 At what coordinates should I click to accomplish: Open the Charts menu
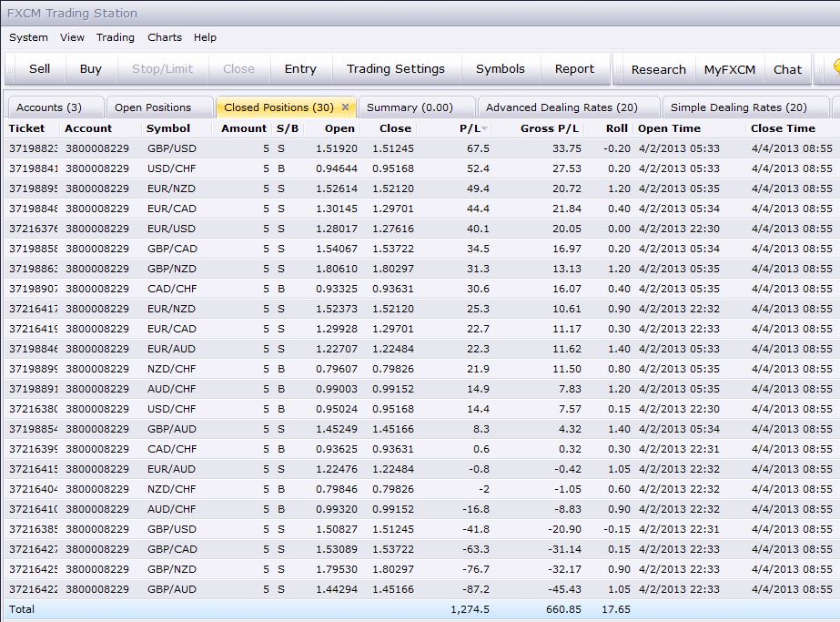[165, 37]
